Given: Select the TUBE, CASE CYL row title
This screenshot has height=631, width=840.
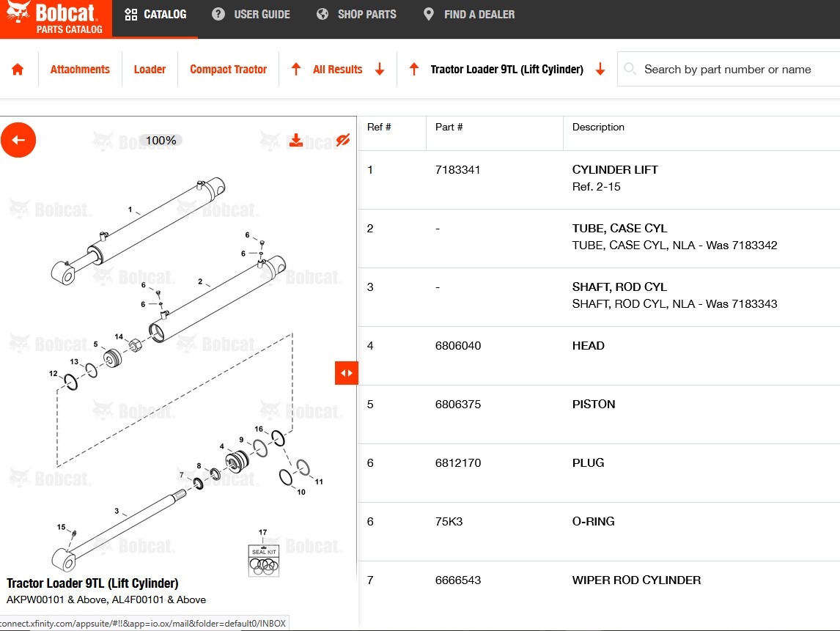Looking at the screenshot, I should point(619,228).
